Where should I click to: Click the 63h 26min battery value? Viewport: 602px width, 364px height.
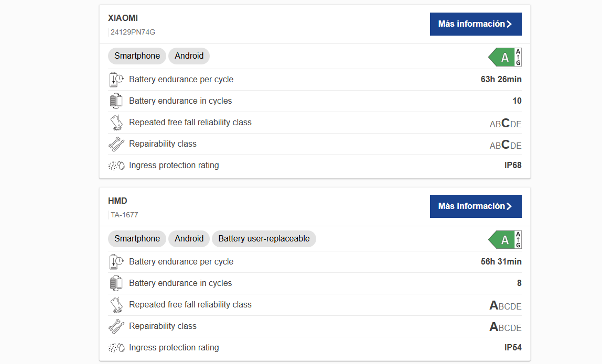pos(501,80)
